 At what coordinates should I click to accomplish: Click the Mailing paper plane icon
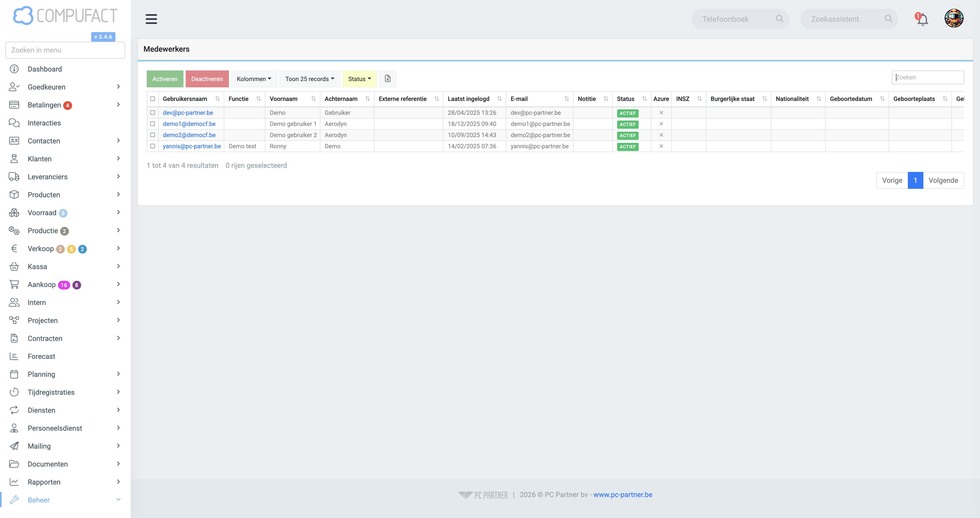point(14,446)
